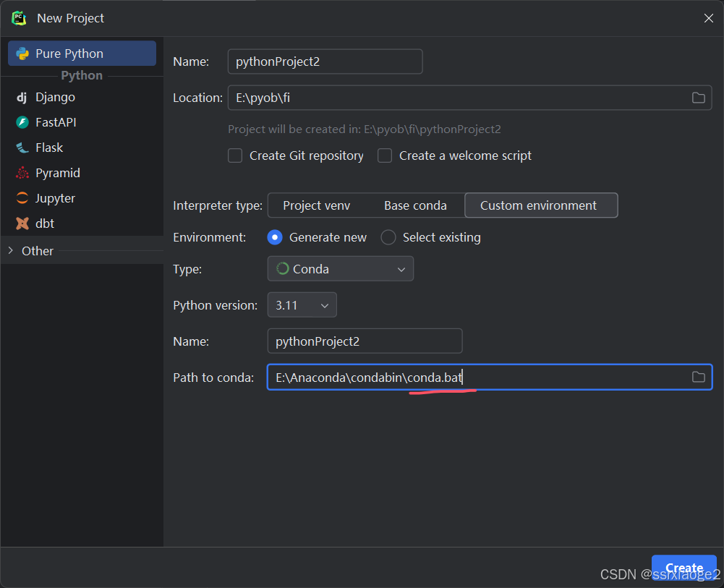Click the Interpreter type label
The image size is (724, 588).
tap(218, 205)
